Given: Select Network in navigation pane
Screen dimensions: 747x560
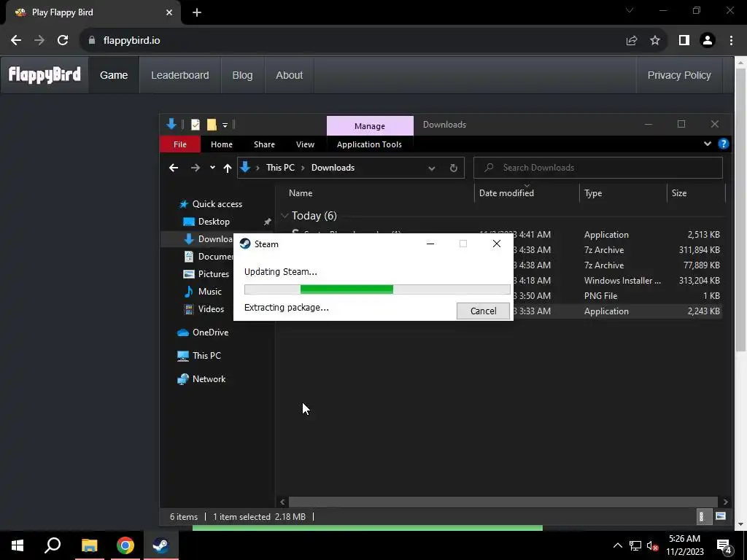Looking at the screenshot, I should (x=209, y=379).
